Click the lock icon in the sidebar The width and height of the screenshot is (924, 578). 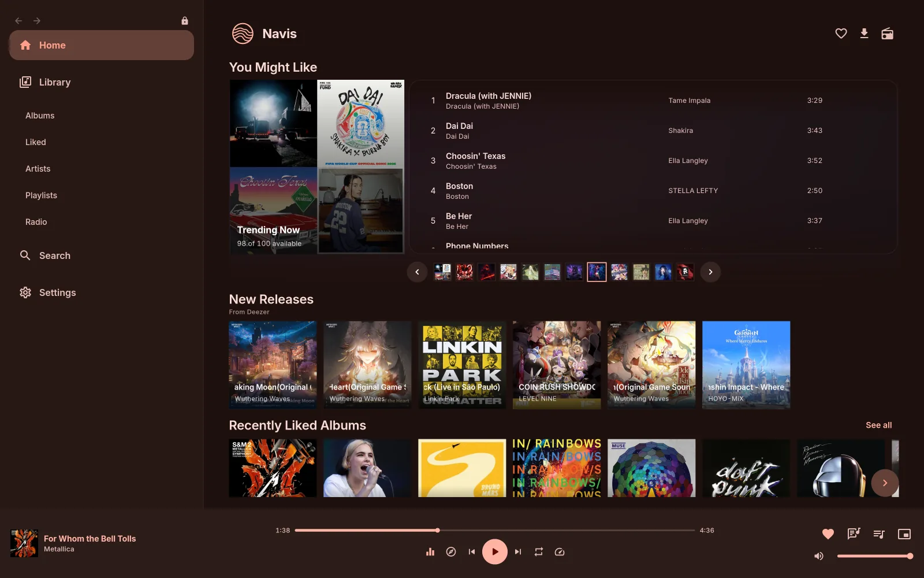(x=185, y=21)
